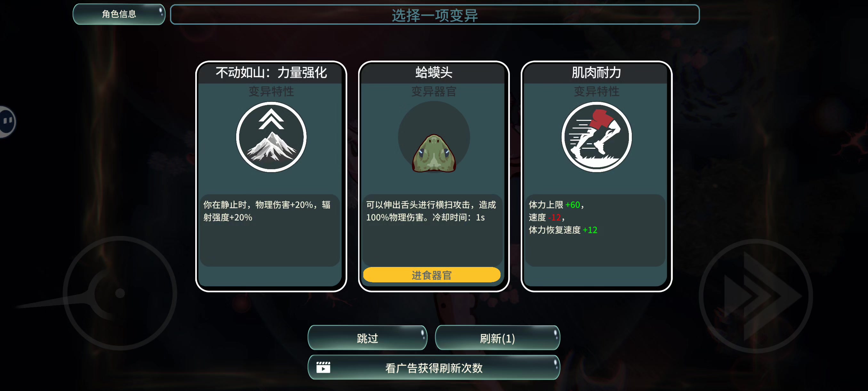Tap the 体力上限 +60 description box

[595, 230]
